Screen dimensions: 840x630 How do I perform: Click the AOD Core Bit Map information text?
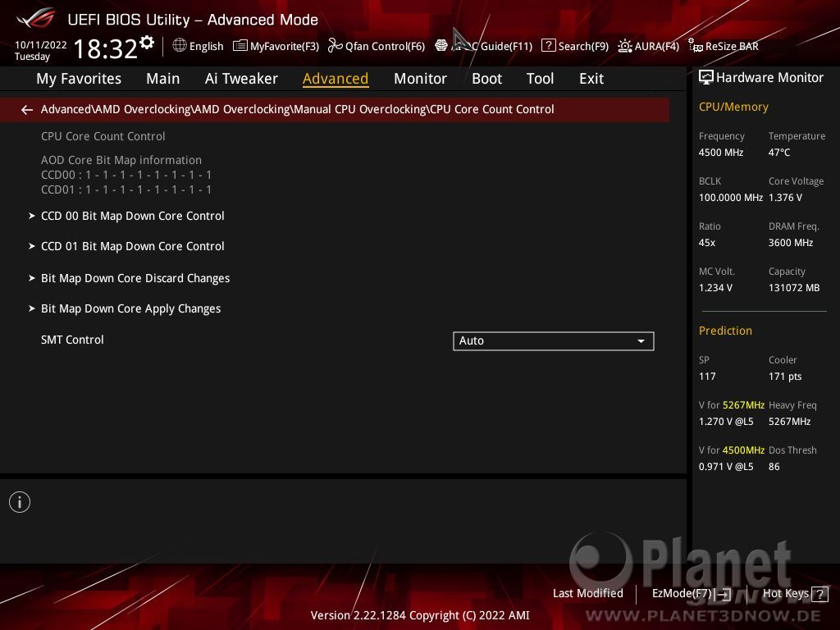tap(121, 160)
